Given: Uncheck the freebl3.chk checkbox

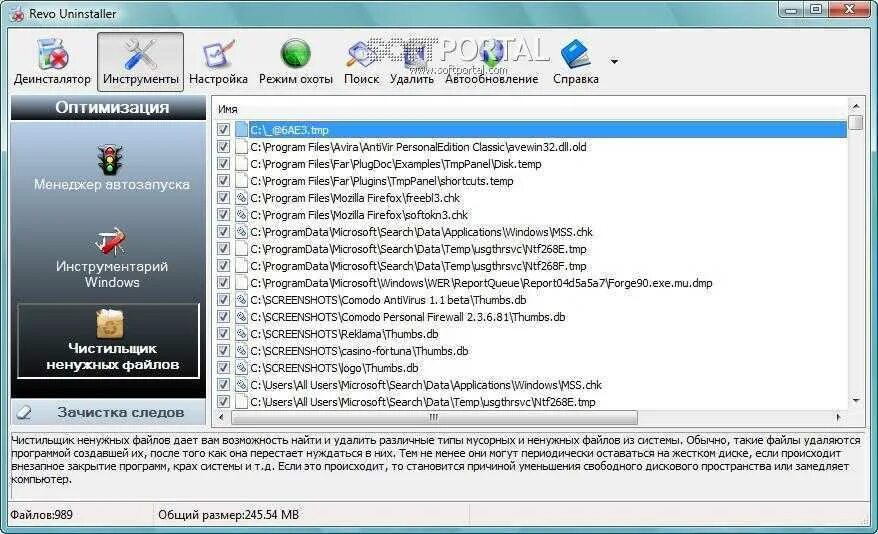Looking at the screenshot, I should [x=223, y=198].
